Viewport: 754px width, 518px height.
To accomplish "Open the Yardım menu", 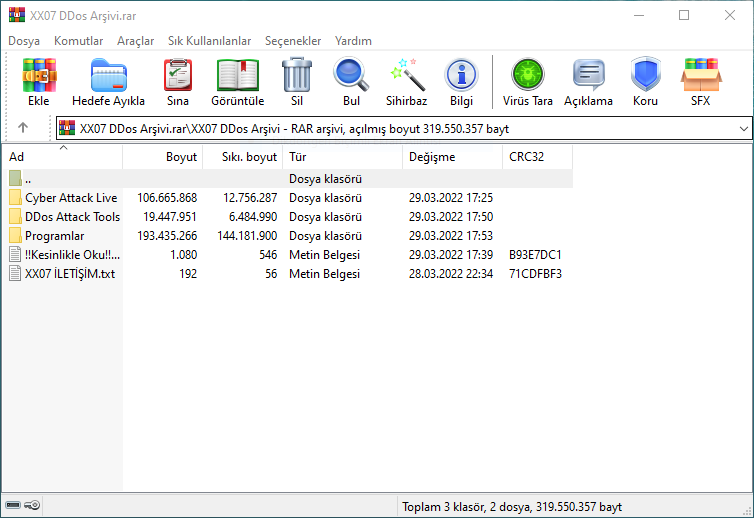I will 353,41.
